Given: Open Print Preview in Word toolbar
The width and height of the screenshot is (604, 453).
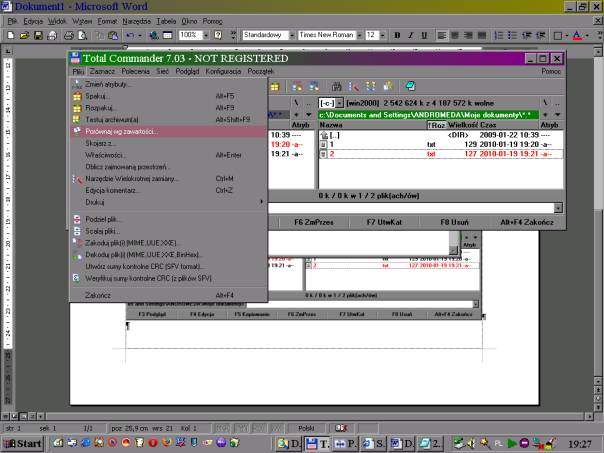Looking at the screenshot, I should click(82, 35).
